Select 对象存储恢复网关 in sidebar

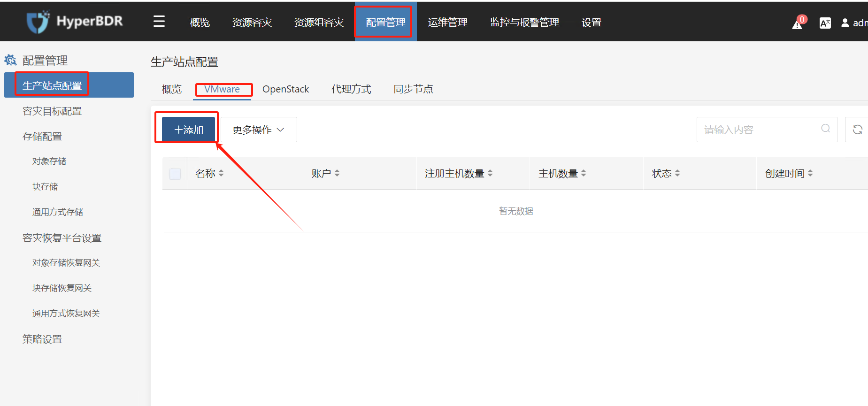coord(66,263)
